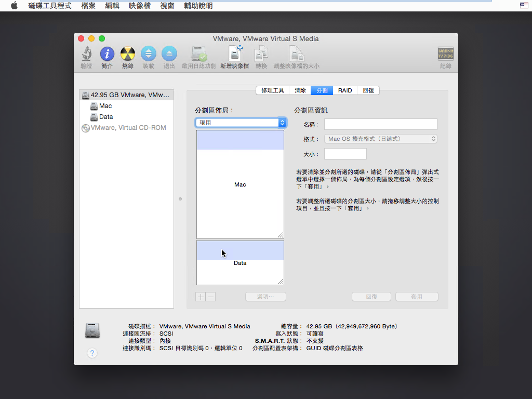Click the GUID 磁碟分割區表格 text
Viewport: 532px width, 399px height.
(335, 348)
